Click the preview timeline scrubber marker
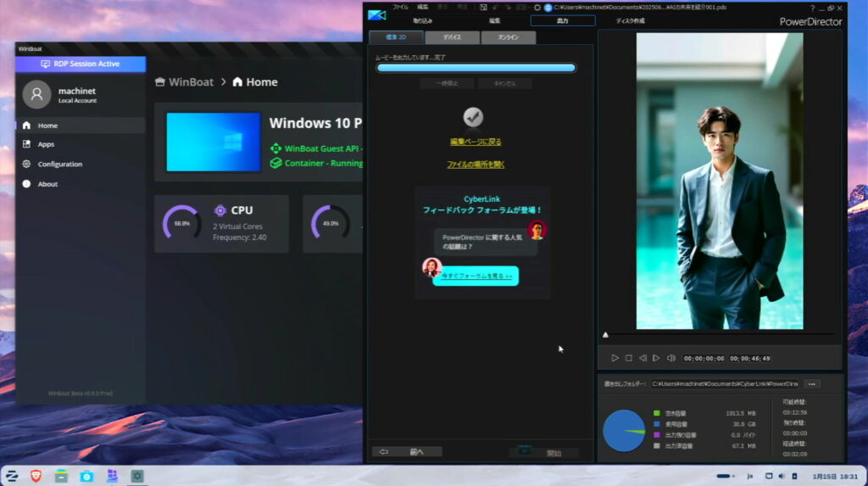The width and height of the screenshot is (868, 486). click(605, 335)
